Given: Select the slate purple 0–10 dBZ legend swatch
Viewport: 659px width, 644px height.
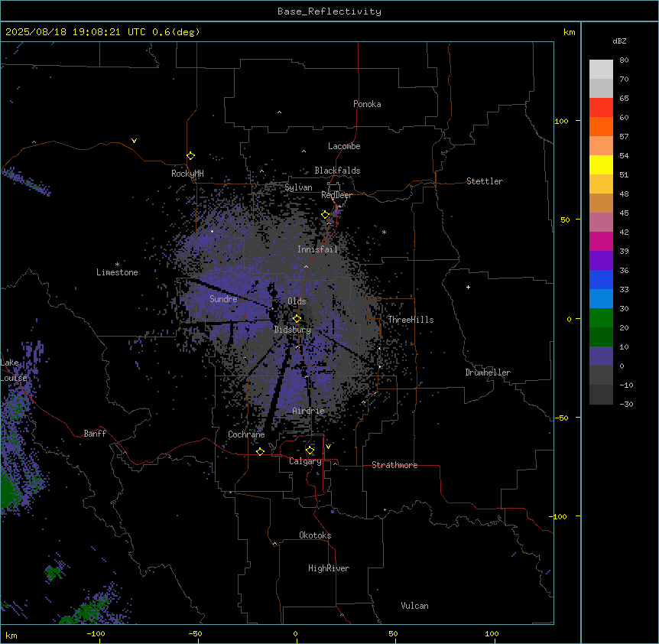Looking at the screenshot, I should point(601,356).
